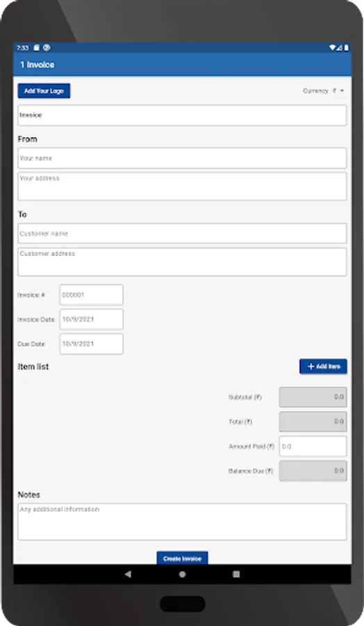Open the Invoice Date field

pyautogui.click(x=91, y=319)
